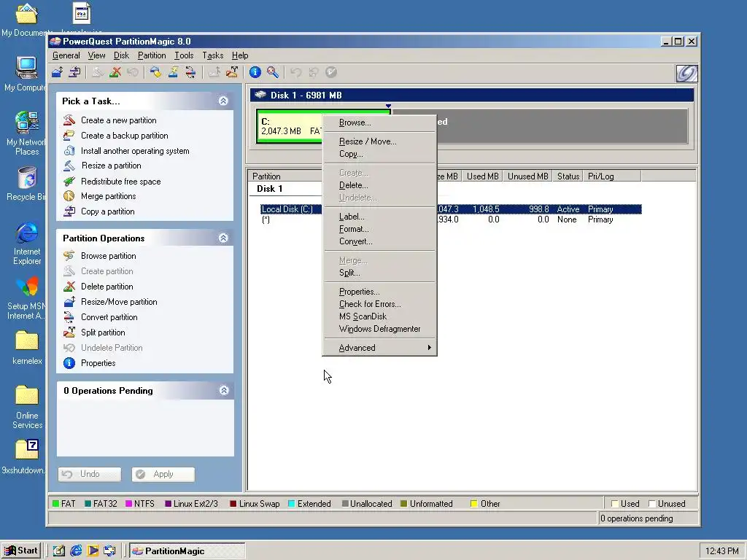Screen dimensions: 747x560
Task: Click the Delete partition toolbar icon with red X
Action: (x=115, y=72)
